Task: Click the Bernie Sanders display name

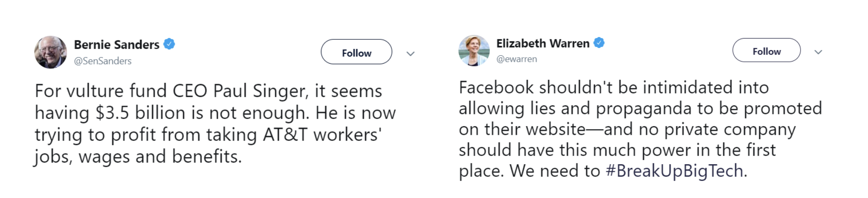Action: pyautogui.click(x=117, y=45)
